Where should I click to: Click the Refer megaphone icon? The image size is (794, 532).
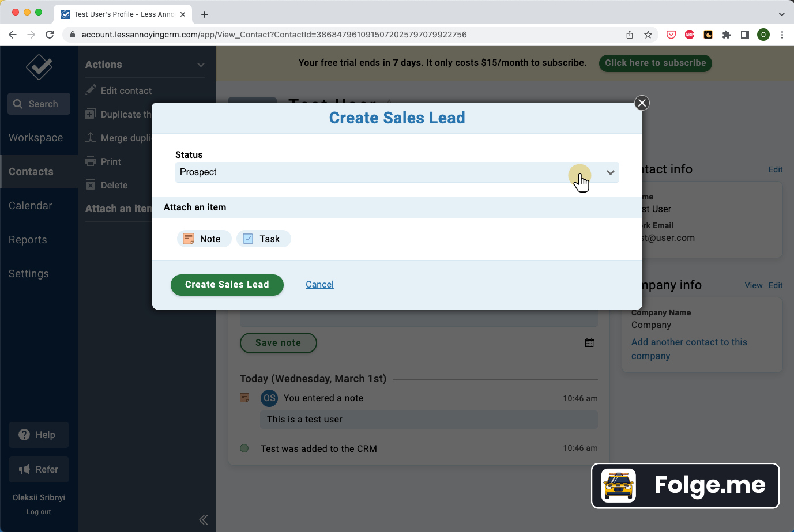pyautogui.click(x=25, y=469)
